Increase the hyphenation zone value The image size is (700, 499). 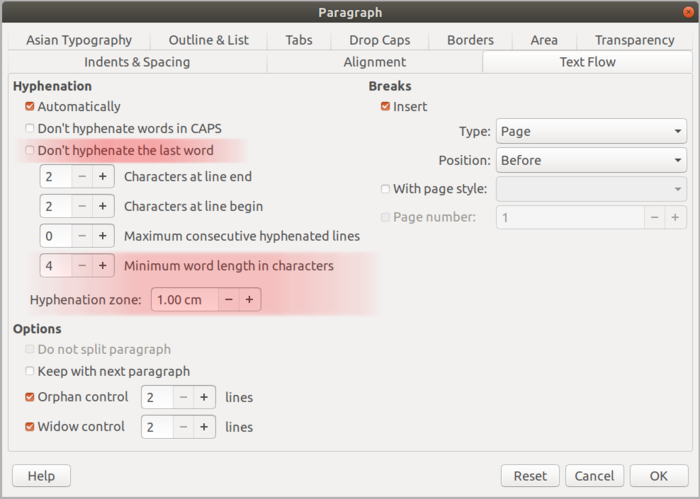249,299
